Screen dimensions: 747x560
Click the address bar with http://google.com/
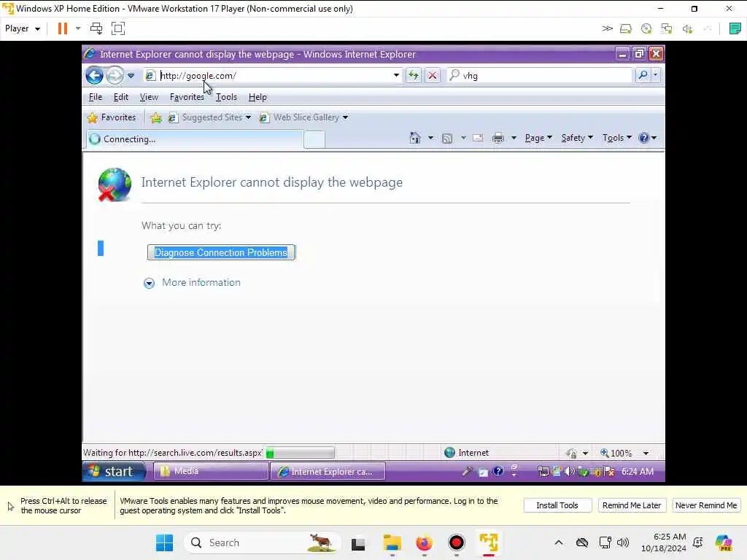point(272,75)
